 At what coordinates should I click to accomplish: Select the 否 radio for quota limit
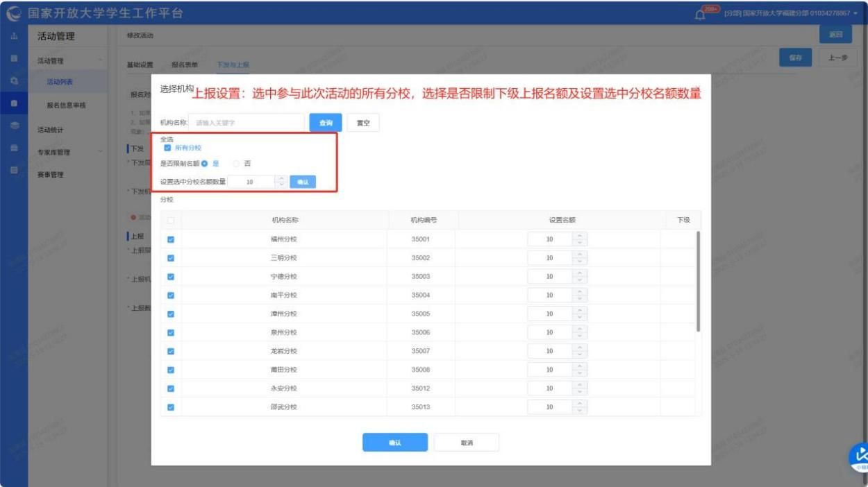coord(237,164)
